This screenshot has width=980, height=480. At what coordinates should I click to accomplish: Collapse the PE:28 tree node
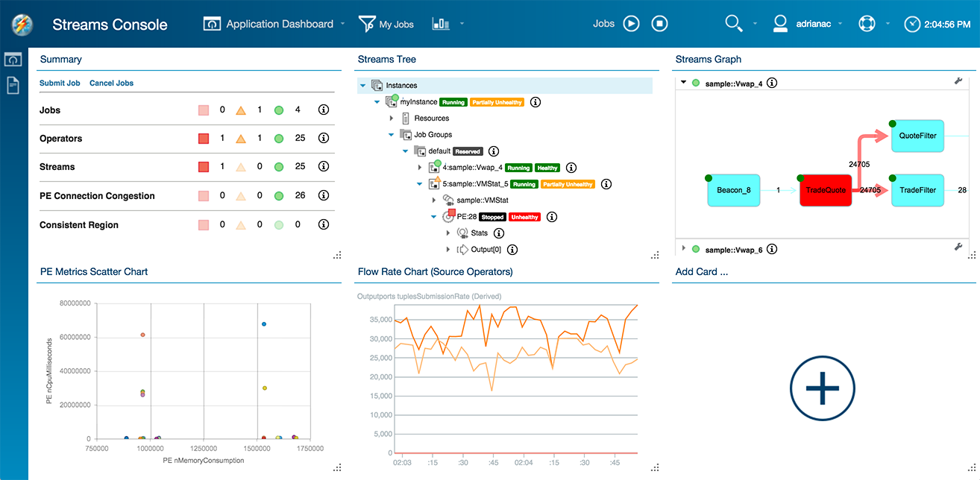click(x=434, y=217)
